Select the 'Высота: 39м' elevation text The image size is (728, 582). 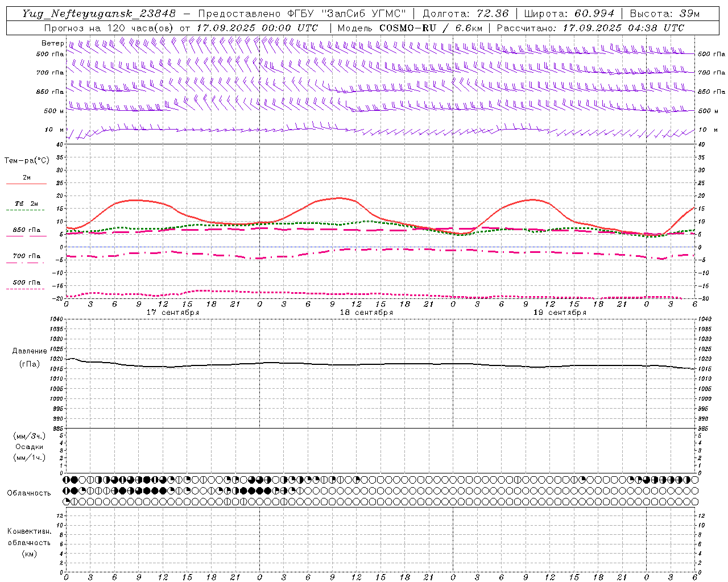click(664, 14)
